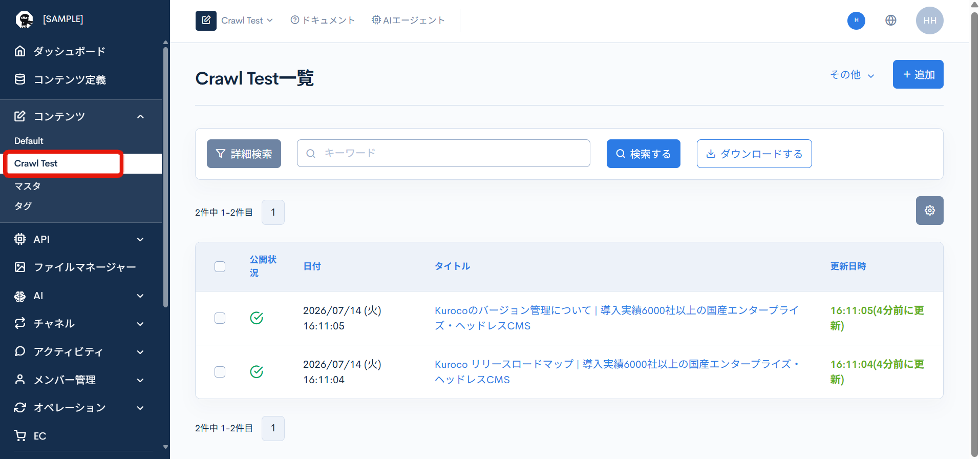Screen dimensions: 980x459
Task: Expand the AI sidebar chevron
Action: (x=140, y=296)
